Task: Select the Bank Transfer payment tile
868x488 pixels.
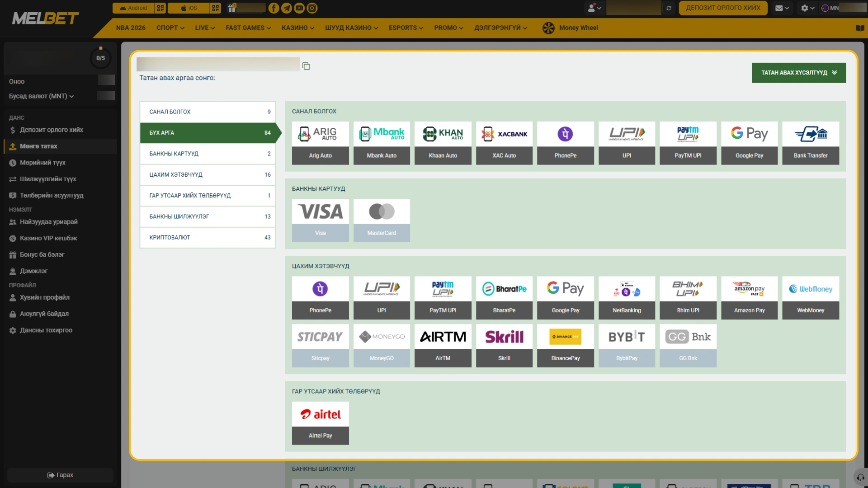Action: tap(811, 143)
